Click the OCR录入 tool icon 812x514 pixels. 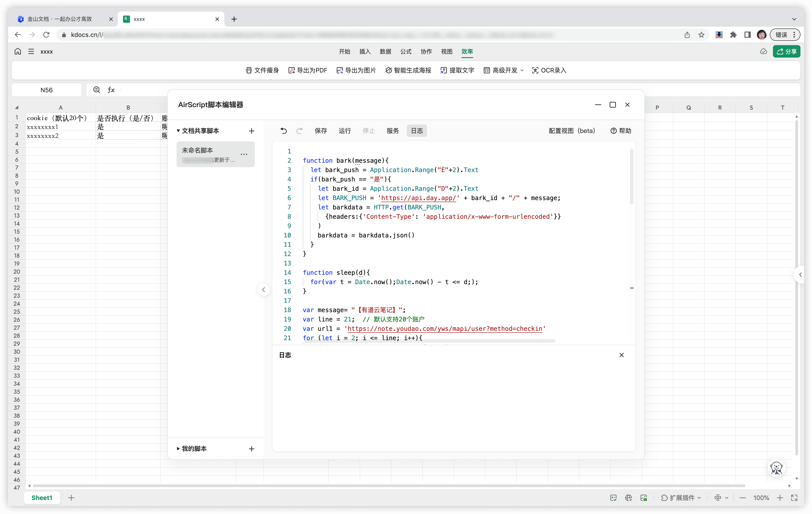535,70
